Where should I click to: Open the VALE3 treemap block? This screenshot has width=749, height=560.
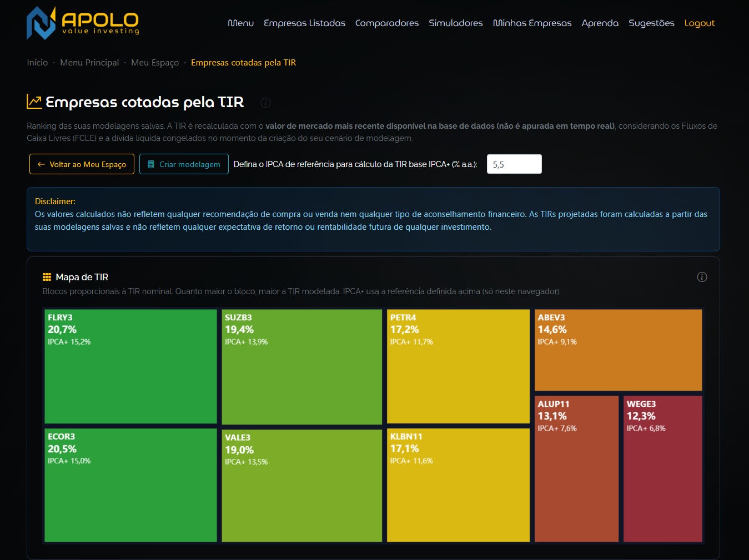tap(302, 486)
